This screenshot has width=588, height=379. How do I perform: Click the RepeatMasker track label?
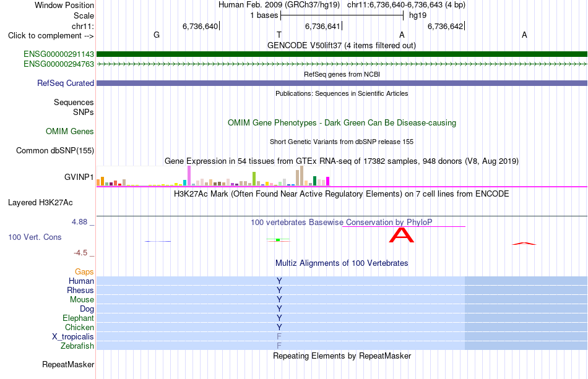click(x=68, y=364)
